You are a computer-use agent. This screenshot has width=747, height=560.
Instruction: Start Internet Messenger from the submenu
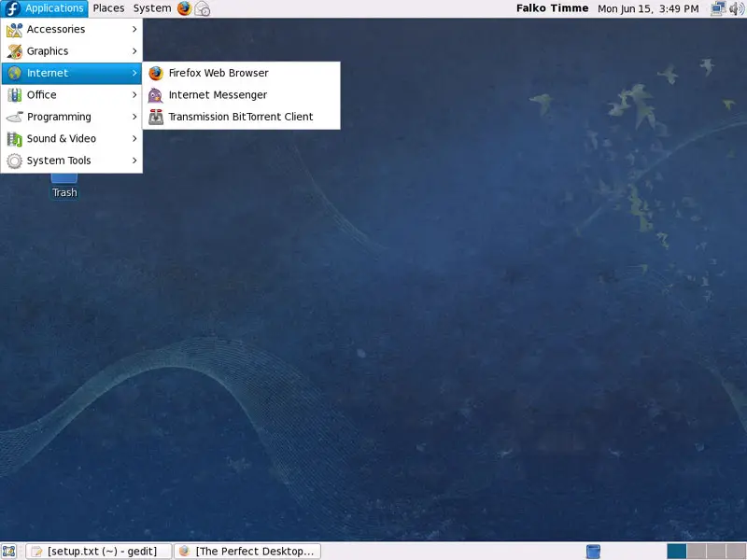(x=241, y=95)
